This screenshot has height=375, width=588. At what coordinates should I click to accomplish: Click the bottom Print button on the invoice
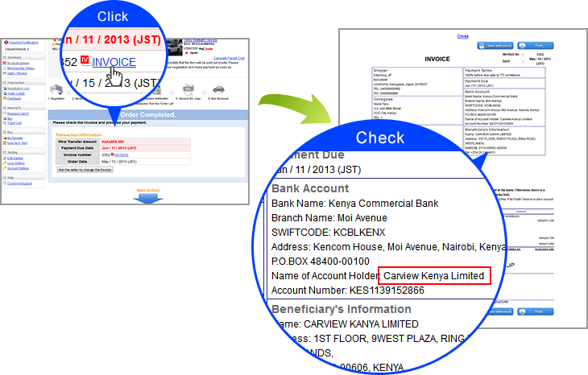click(536, 311)
